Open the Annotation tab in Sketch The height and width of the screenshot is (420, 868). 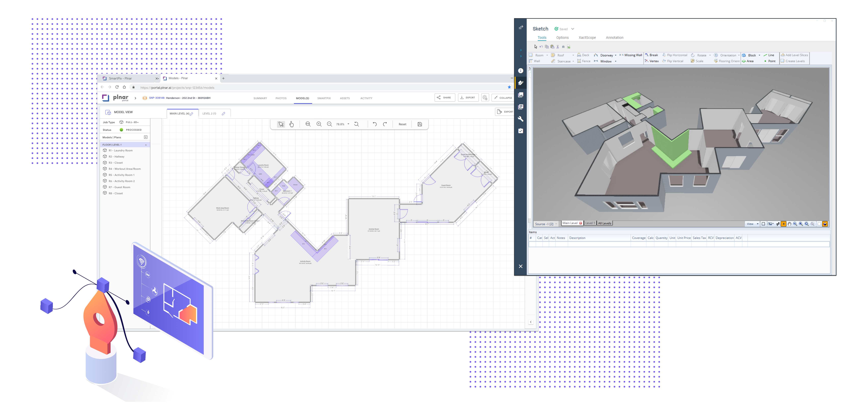pyautogui.click(x=615, y=38)
